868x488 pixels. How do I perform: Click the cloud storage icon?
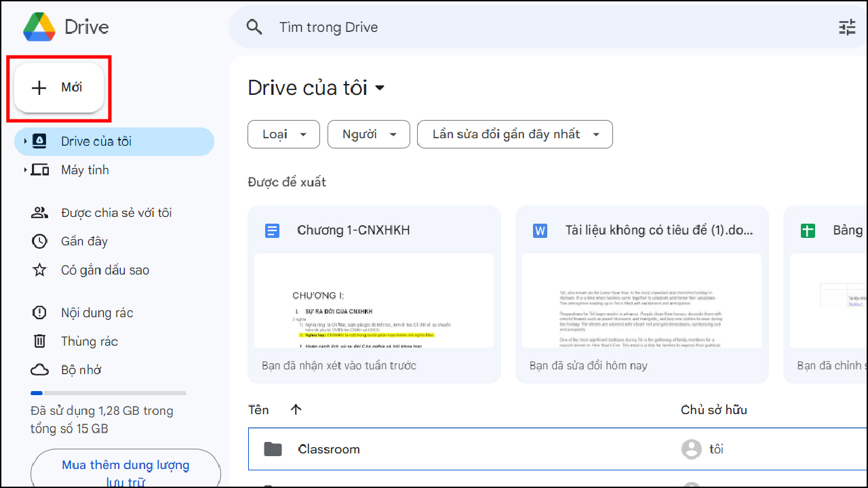40,369
